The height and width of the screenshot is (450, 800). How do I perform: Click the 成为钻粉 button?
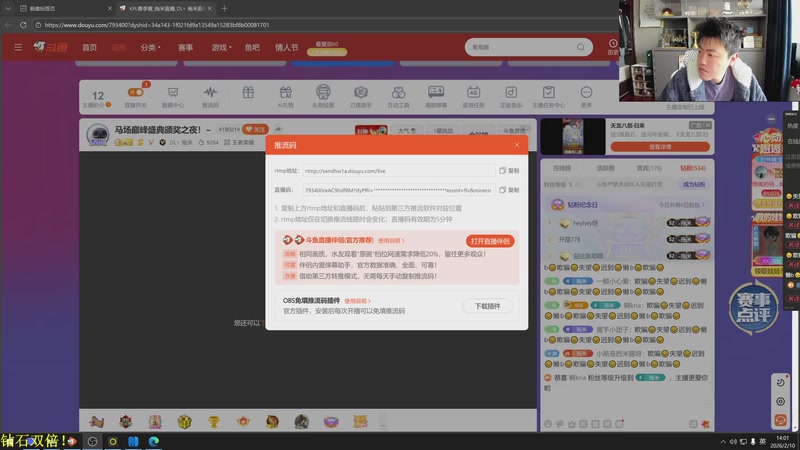tap(694, 184)
